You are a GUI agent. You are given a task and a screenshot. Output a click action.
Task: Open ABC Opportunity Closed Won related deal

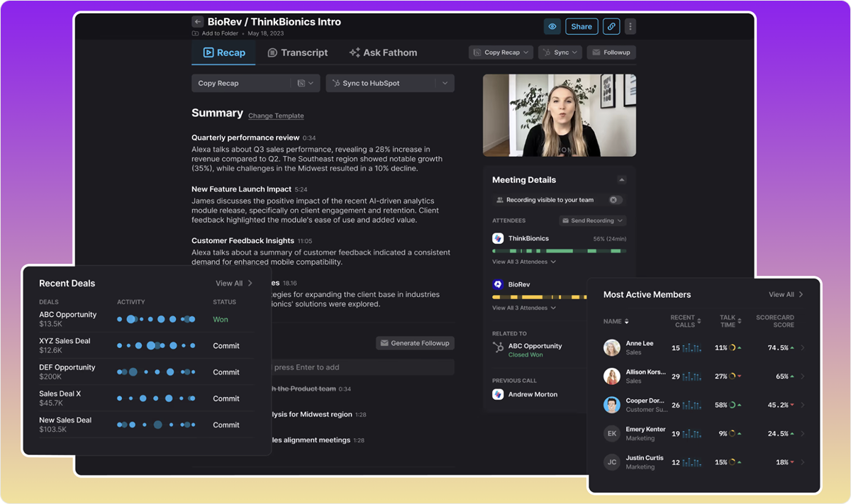(x=535, y=350)
